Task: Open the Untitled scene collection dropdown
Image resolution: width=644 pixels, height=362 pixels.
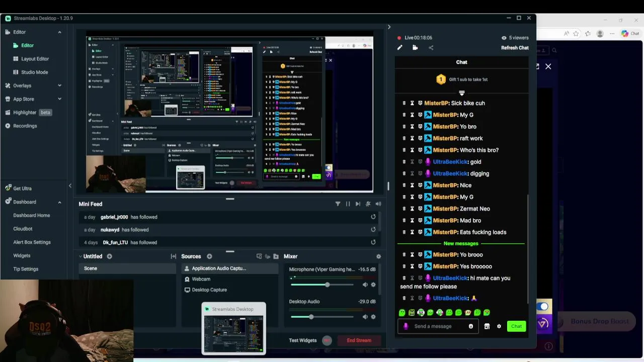Action: pyautogui.click(x=80, y=256)
